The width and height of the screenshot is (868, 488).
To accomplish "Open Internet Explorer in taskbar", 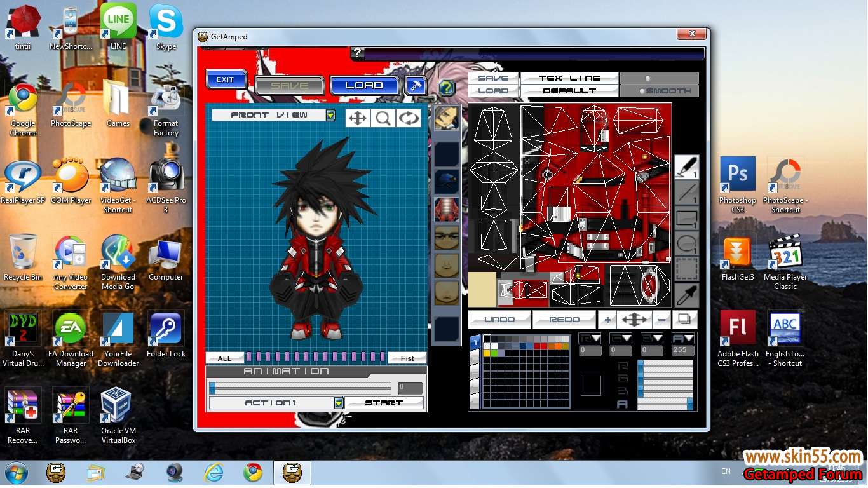I will (x=214, y=473).
